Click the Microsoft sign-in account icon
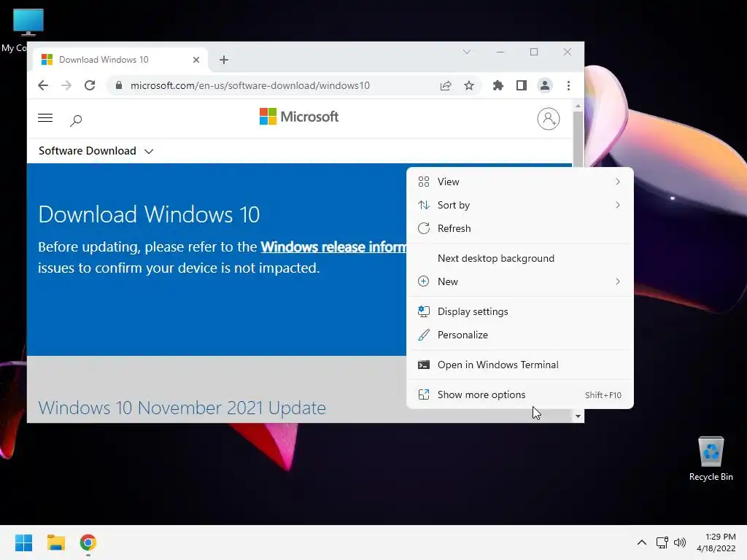 [549, 119]
